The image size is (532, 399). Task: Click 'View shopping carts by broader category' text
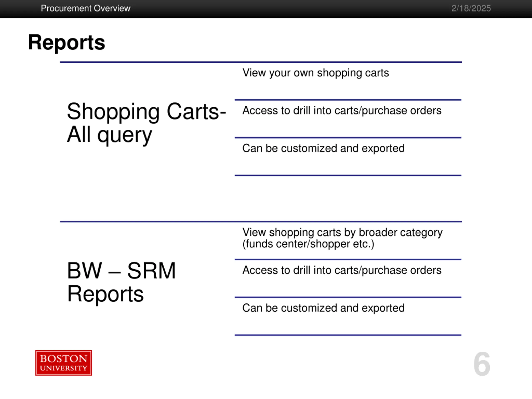pyautogui.click(x=342, y=233)
